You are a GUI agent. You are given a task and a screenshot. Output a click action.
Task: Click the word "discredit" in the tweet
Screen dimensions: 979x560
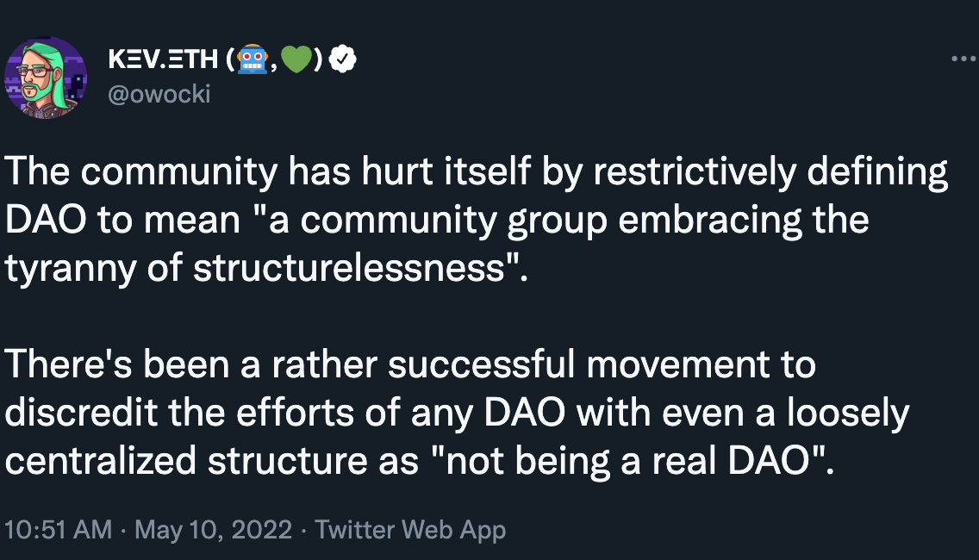81,413
